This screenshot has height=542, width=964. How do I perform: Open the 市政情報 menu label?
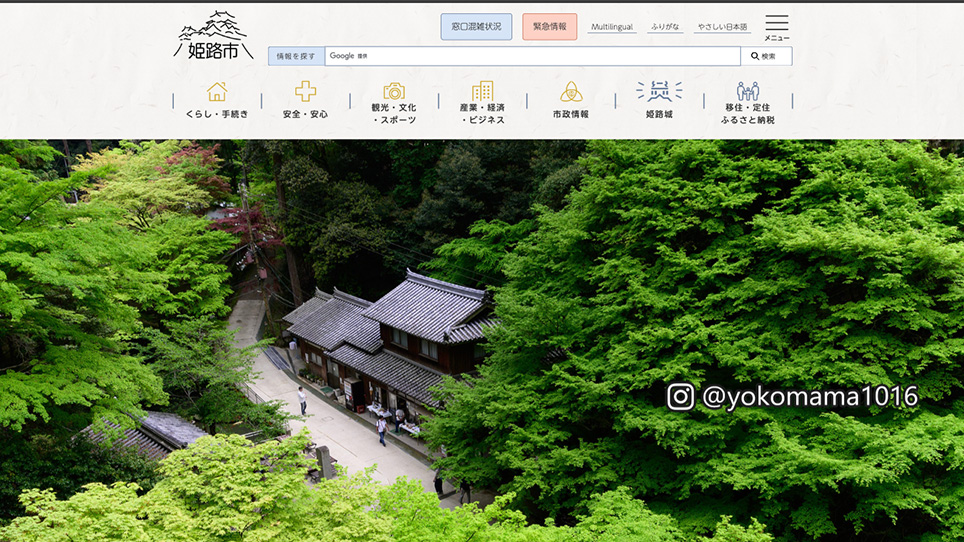(571, 114)
